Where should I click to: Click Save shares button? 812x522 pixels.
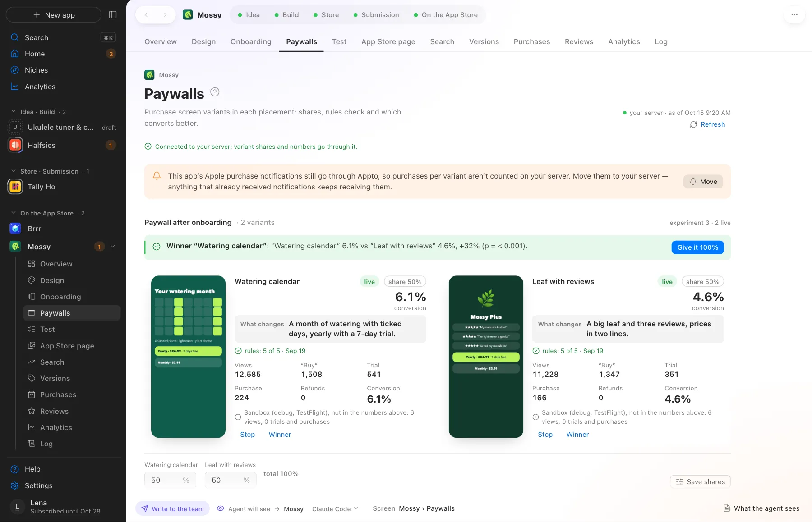pyautogui.click(x=700, y=482)
